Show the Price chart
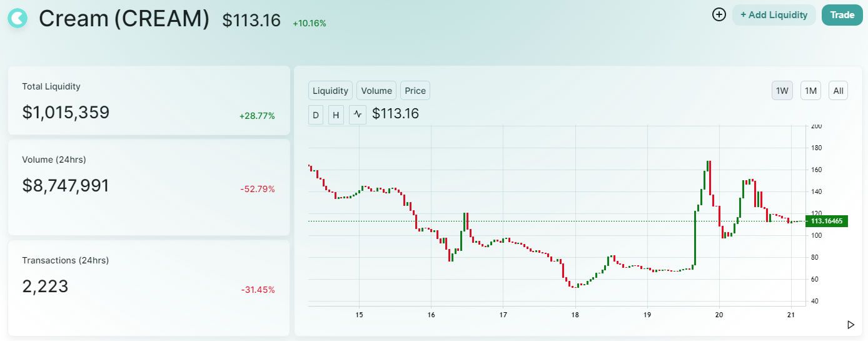The height and width of the screenshot is (341, 868). pyautogui.click(x=415, y=91)
